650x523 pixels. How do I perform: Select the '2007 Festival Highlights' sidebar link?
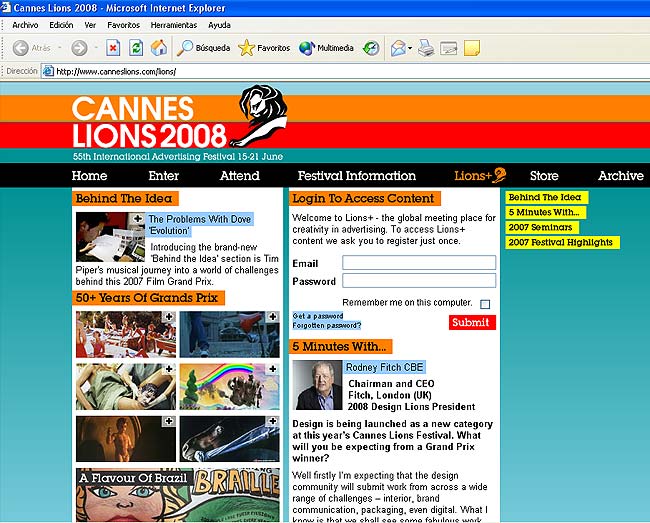point(562,242)
